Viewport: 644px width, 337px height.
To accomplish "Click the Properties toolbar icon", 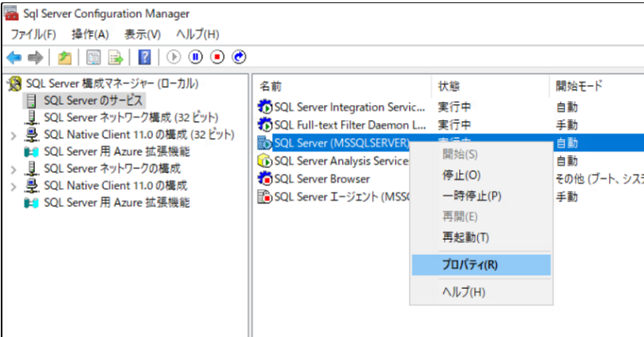I will click(94, 58).
